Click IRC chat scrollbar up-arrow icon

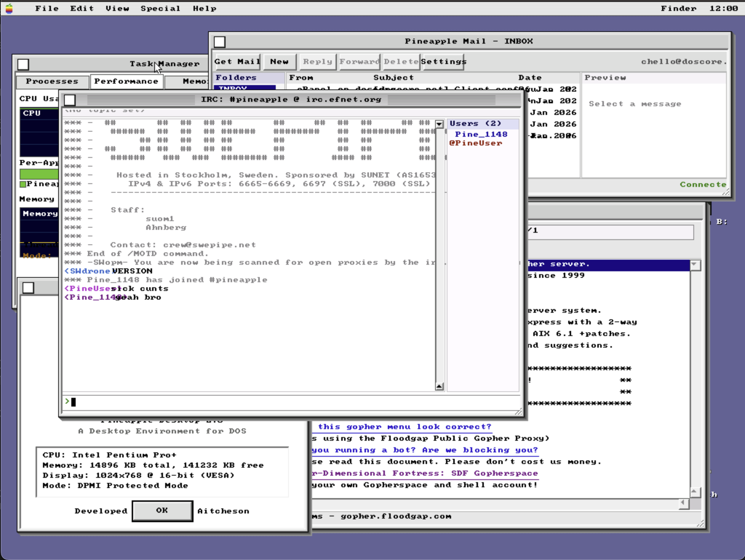(x=439, y=386)
